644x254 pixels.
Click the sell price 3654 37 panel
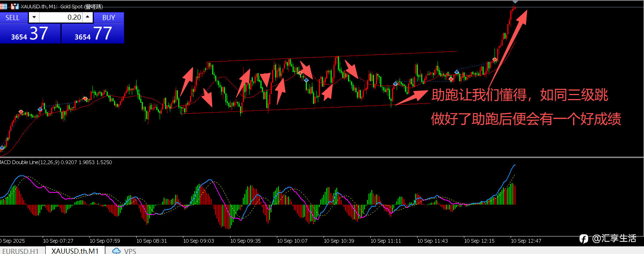30,34
